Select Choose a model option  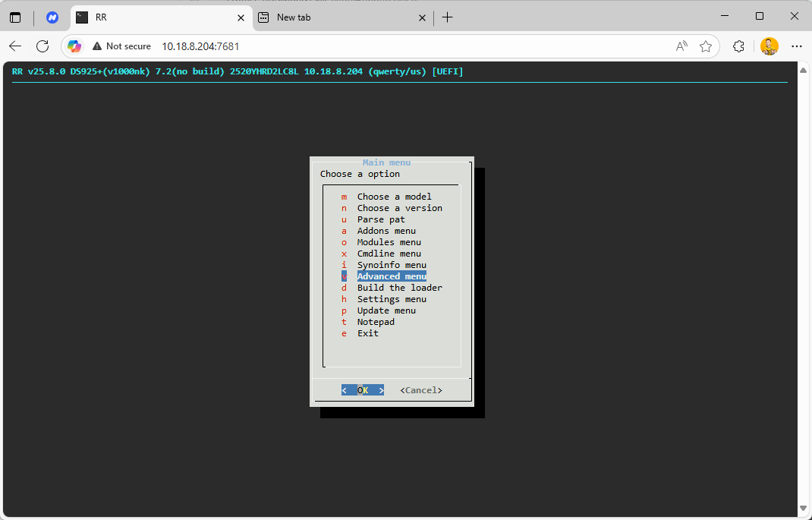coord(394,197)
